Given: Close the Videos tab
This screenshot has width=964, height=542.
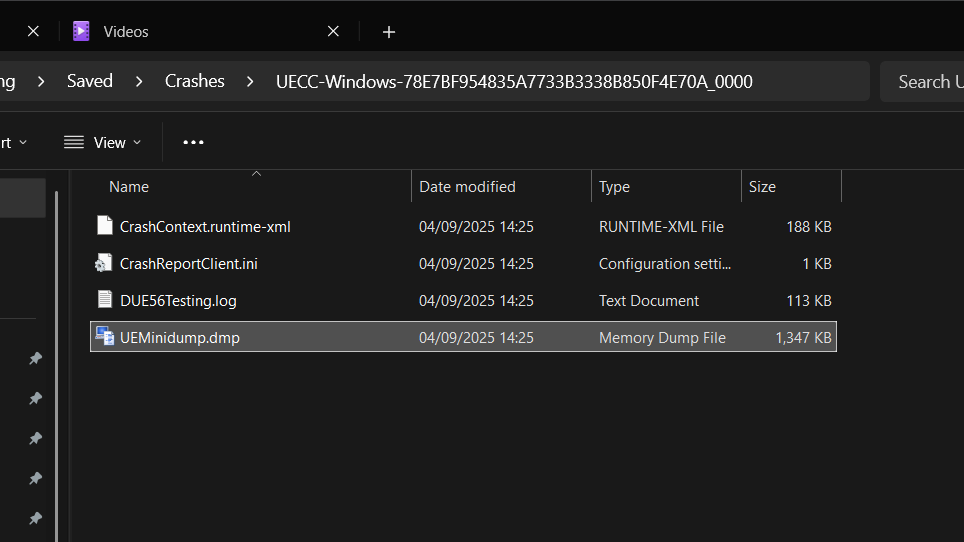Looking at the screenshot, I should click(x=333, y=31).
